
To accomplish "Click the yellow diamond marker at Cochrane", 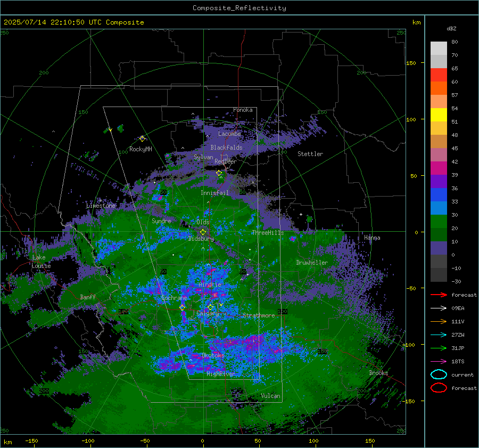I will [x=183, y=307].
